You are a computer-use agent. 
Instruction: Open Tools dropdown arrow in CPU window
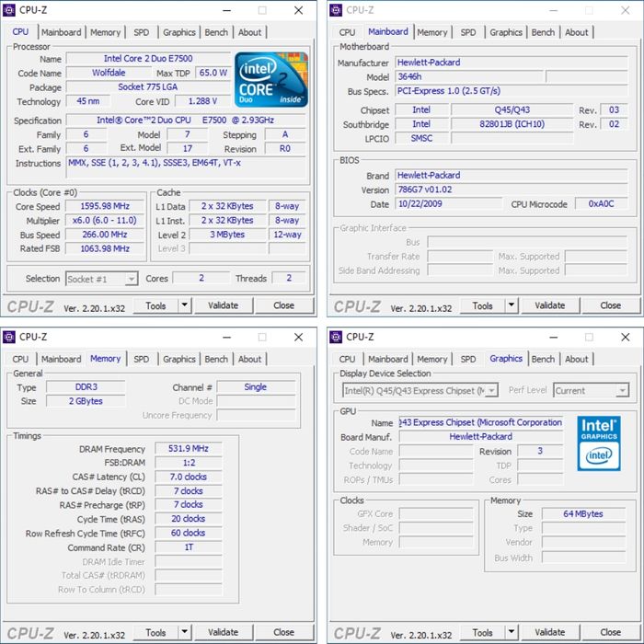185,305
